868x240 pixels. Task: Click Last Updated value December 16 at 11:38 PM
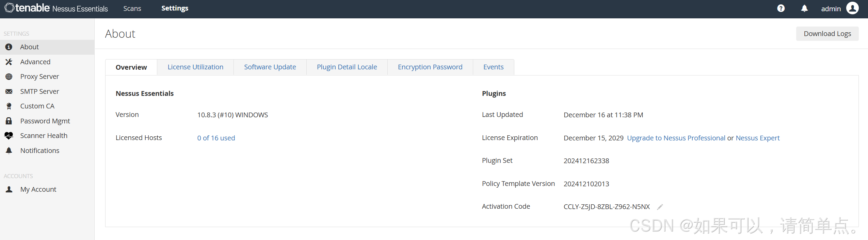[603, 115]
